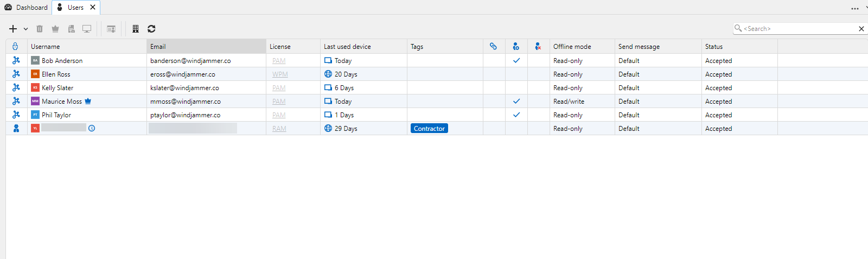Sort by Last used device header
Viewport: 868px width, 259px height.
363,47
